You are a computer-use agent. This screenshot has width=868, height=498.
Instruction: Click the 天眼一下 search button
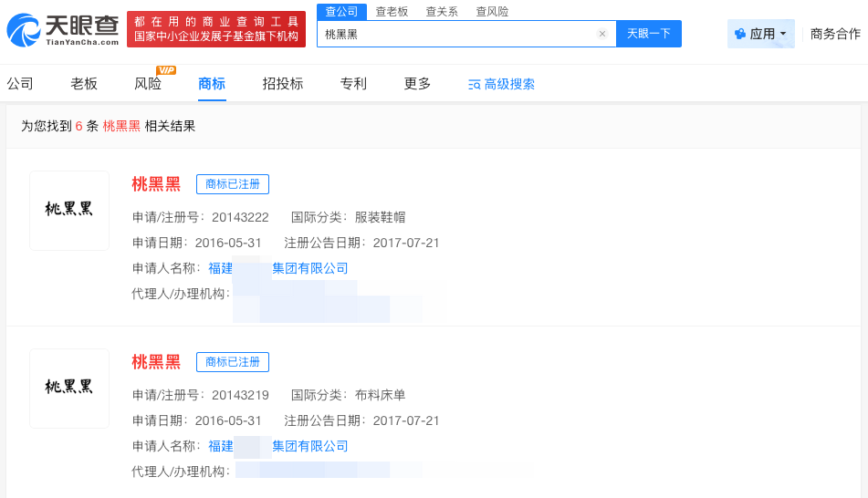(x=649, y=34)
